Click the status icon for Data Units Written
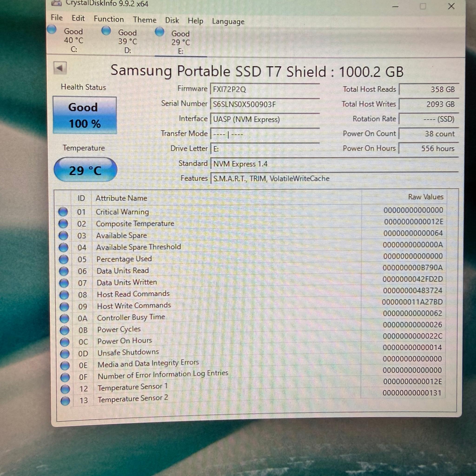 coord(64,283)
